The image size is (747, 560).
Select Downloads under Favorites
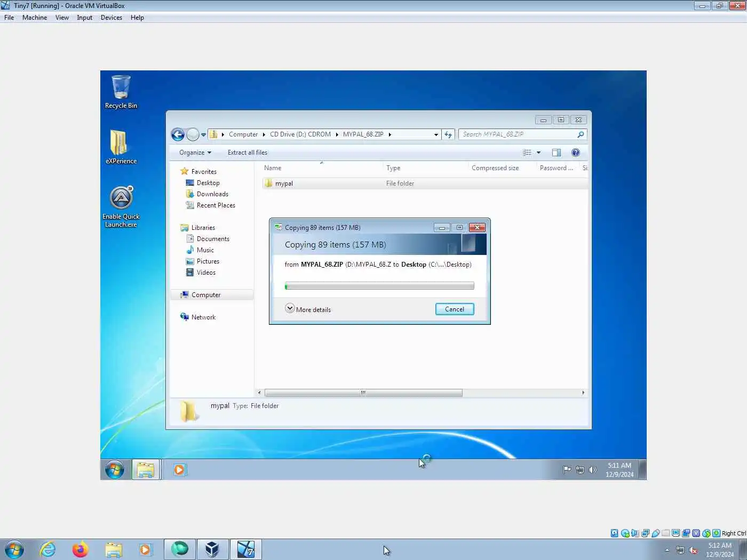(x=212, y=194)
